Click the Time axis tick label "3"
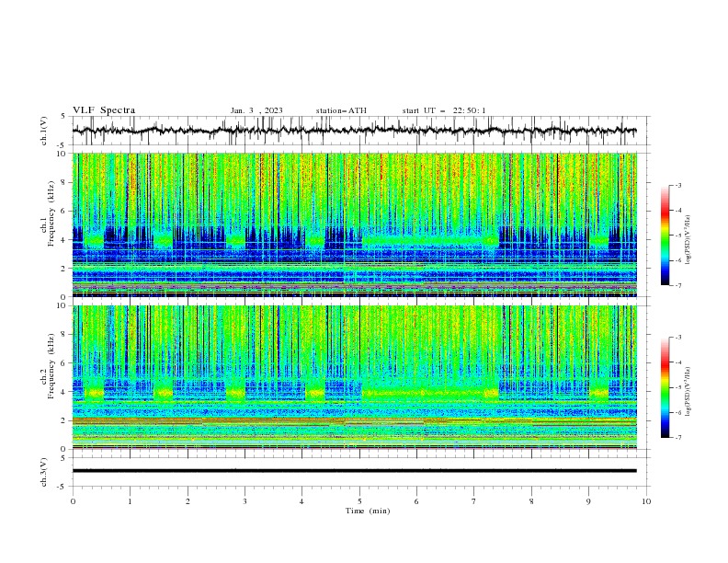 (x=245, y=501)
